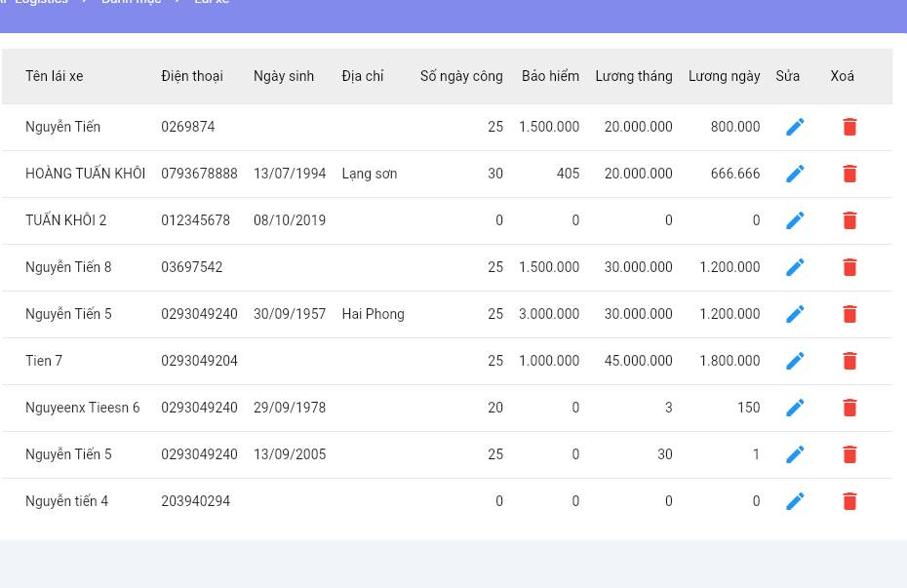Remove driver Tien 7 using trash icon

[849, 361]
